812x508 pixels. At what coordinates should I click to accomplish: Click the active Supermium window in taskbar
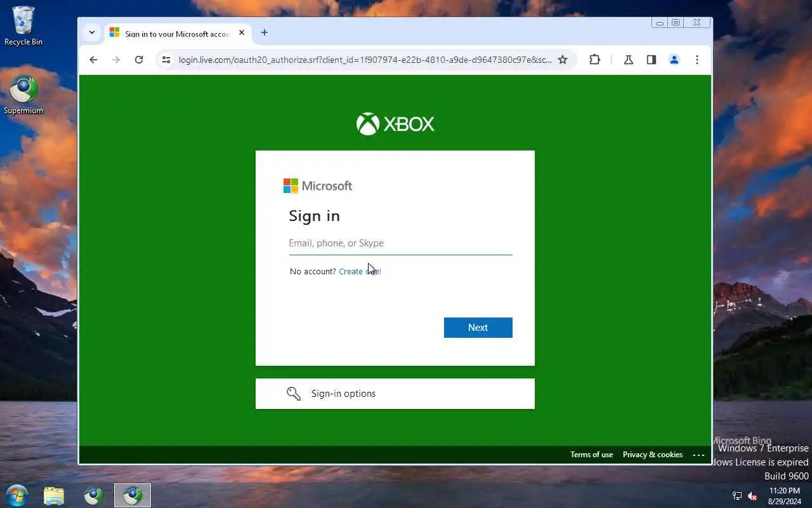coord(133,496)
